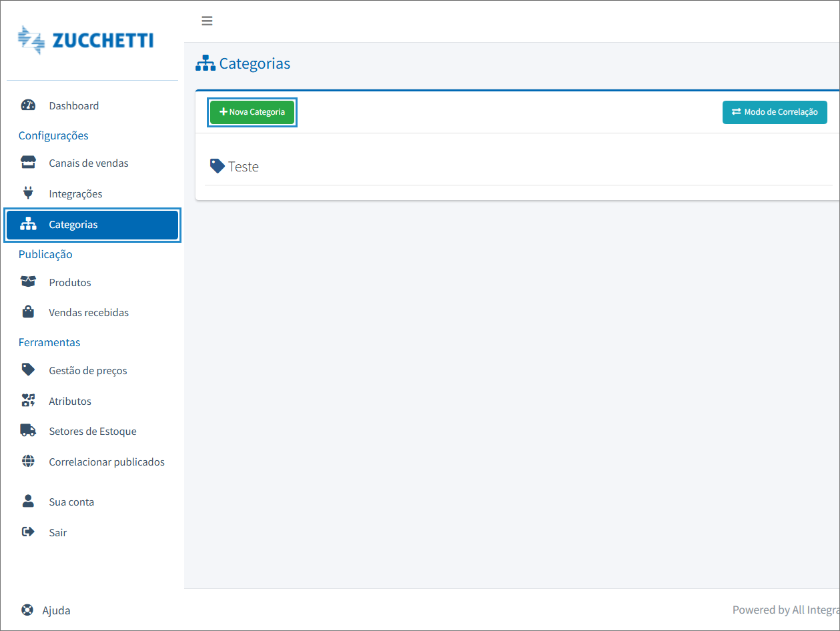The image size is (840, 631).
Task: Click the Canais de vendas store icon
Action: (28, 163)
